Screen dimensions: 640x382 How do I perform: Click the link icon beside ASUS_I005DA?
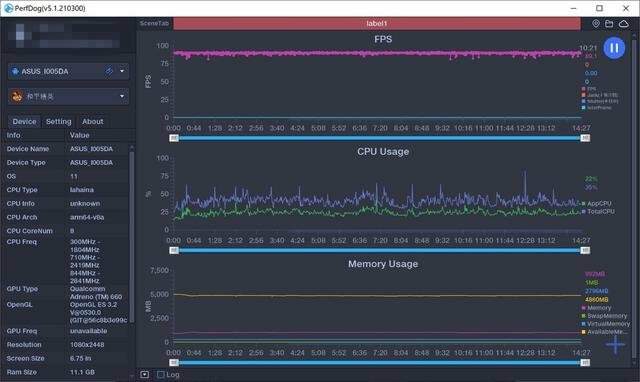click(x=109, y=71)
